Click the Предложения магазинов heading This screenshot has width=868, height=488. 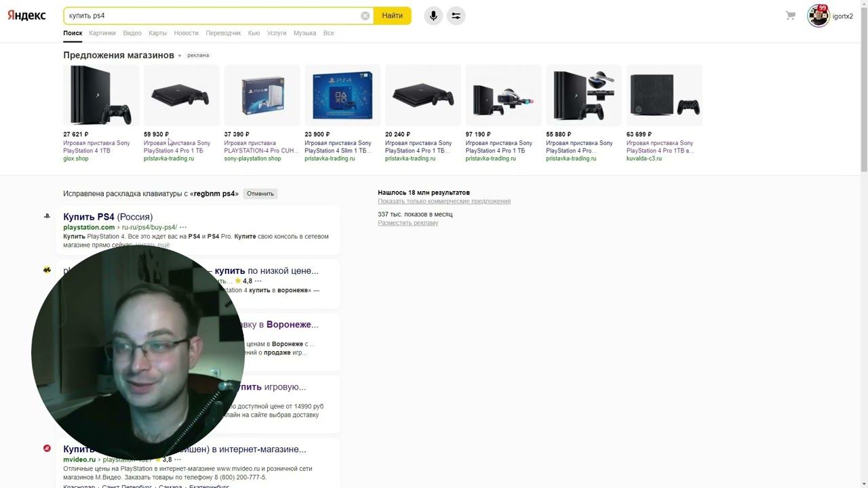tap(119, 56)
